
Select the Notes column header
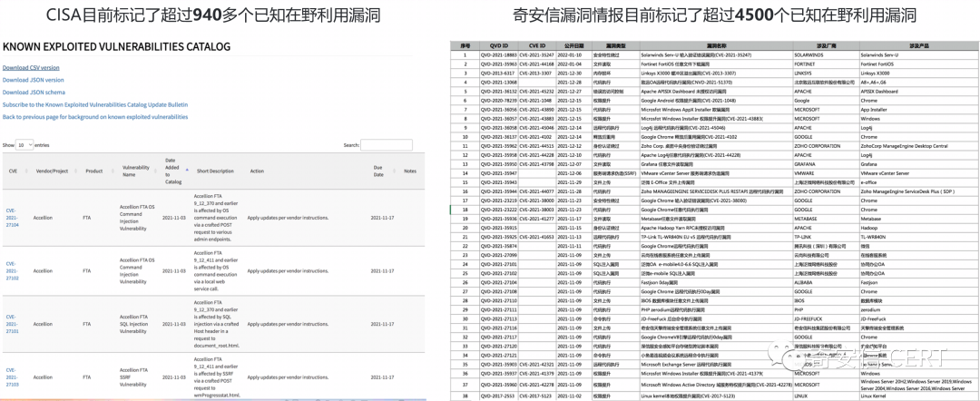pos(410,171)
